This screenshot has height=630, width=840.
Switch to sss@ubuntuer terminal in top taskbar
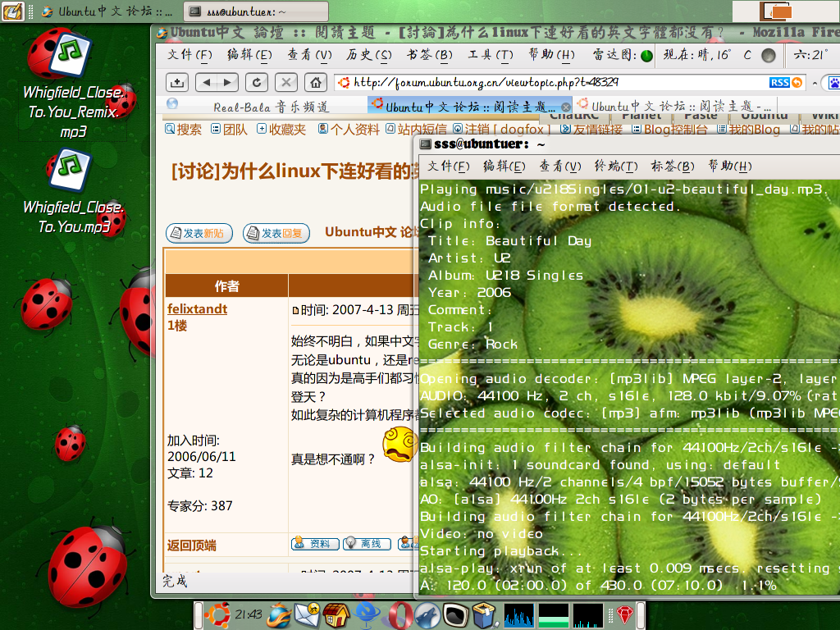point(256,11)
